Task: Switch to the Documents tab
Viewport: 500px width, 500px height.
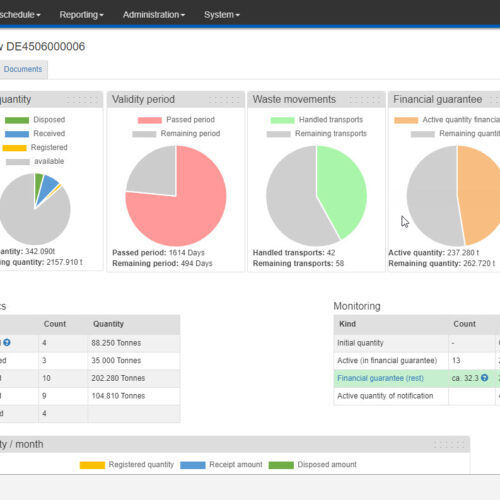Action: (x=23, y=69)
